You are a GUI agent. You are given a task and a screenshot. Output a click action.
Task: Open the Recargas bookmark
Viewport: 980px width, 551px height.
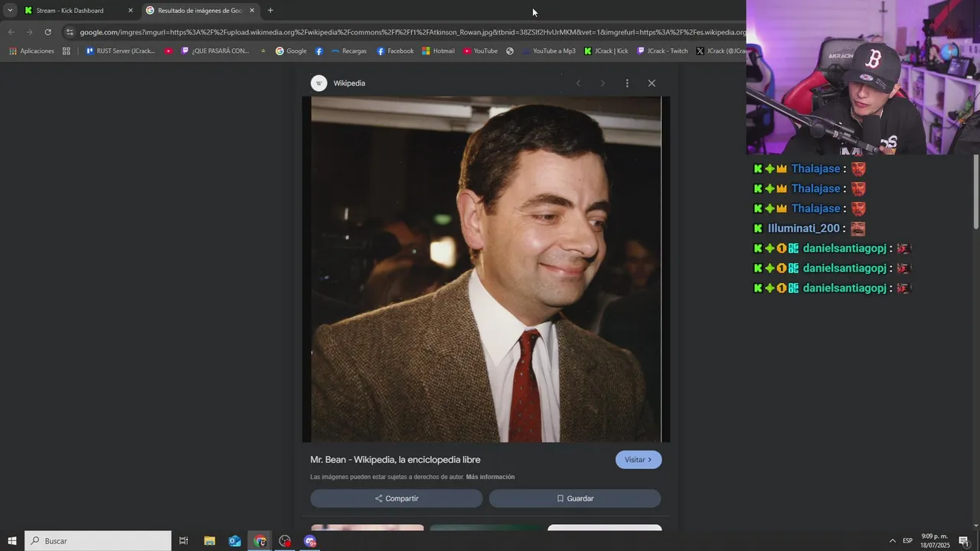[348, 51]
